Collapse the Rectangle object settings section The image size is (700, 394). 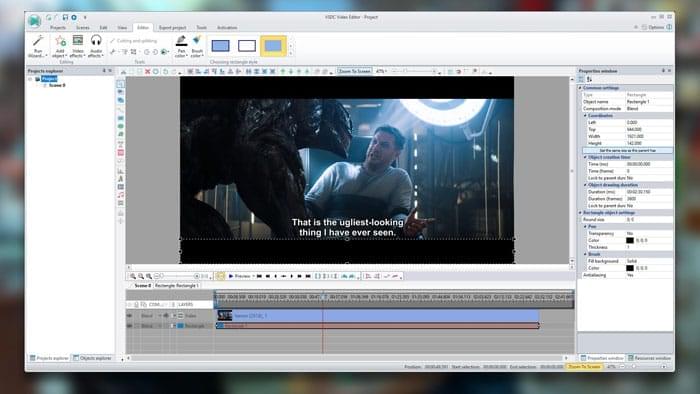tap(580, 213)
